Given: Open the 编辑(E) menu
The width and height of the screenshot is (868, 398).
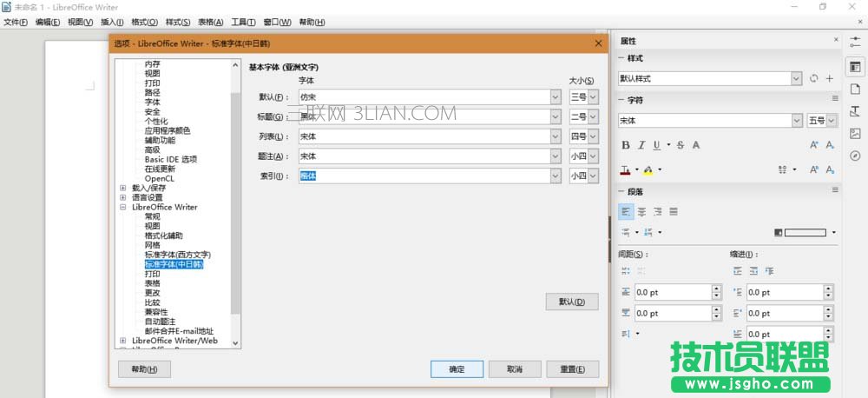Looking at the screenshot, I should [48, 23].
